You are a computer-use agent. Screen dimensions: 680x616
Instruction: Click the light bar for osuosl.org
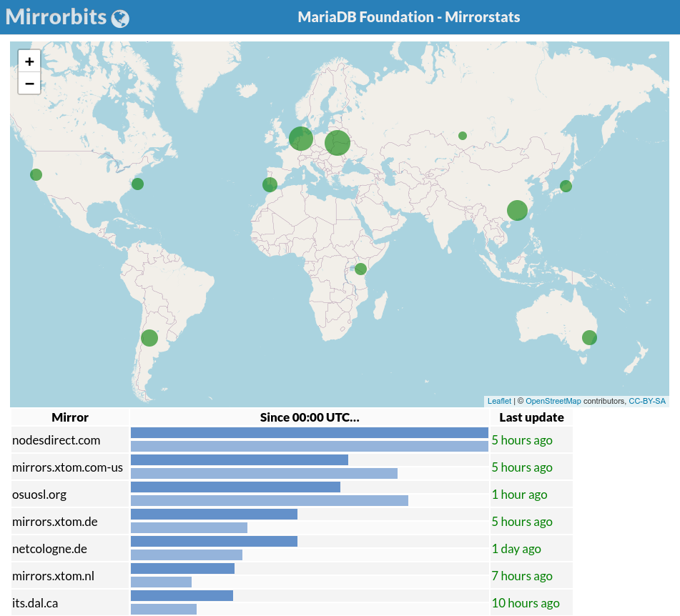(270, 501)
